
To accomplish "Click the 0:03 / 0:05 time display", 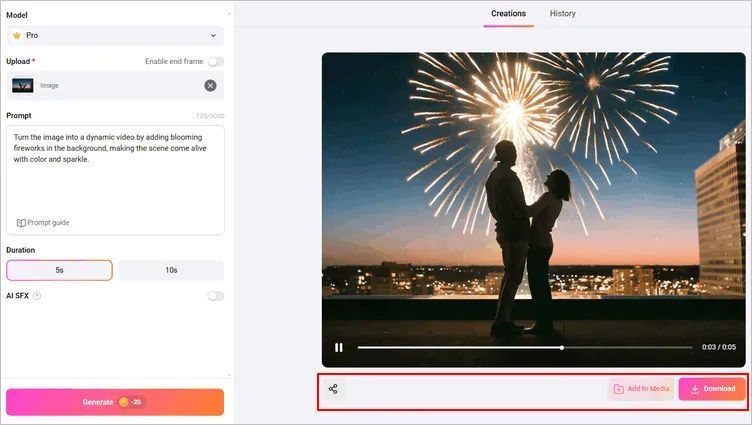I will [x=719, y=347].
